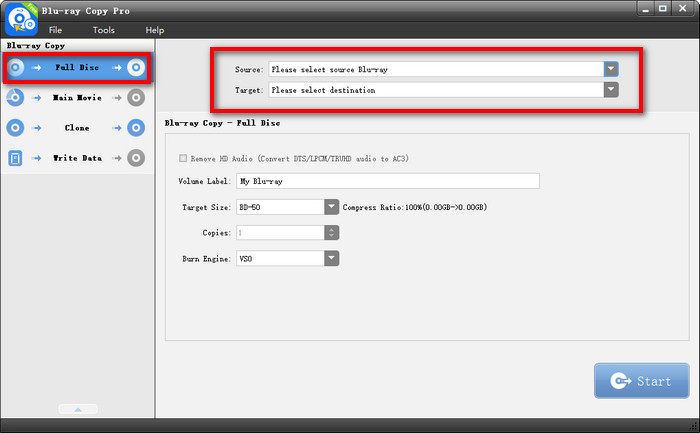Viewport: 700px width, 433px height.
Task: Open the Help menu
Action: tap(155, 30)
